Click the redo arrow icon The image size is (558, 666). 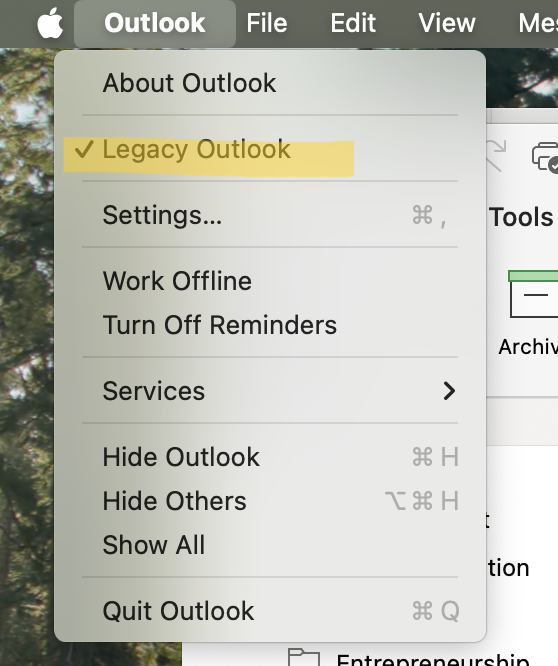[496, 155]
